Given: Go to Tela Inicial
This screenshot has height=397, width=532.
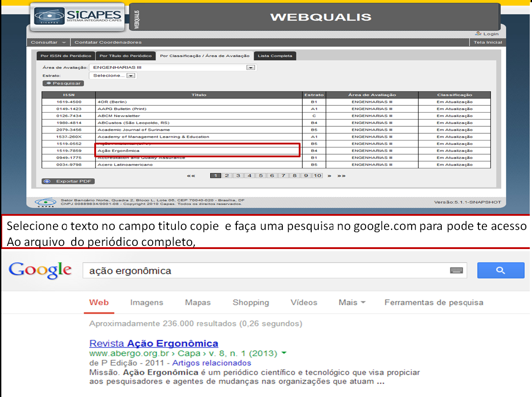Looking at the screenshot, I should pyautogui.click(x=488, y=43).
